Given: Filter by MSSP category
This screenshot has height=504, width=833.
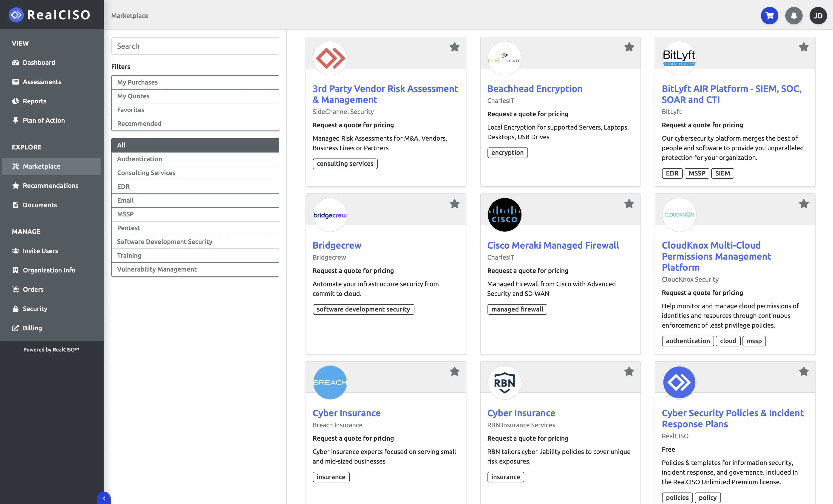Looking at the screenshot, I should [195, 214].
